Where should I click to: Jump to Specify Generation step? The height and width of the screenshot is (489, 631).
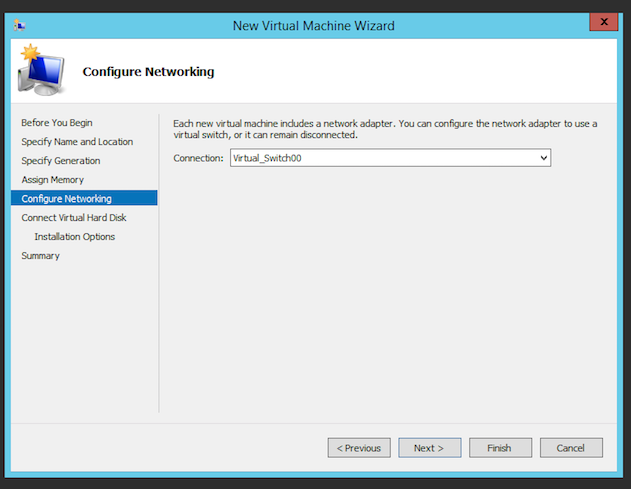pos(61,161)
